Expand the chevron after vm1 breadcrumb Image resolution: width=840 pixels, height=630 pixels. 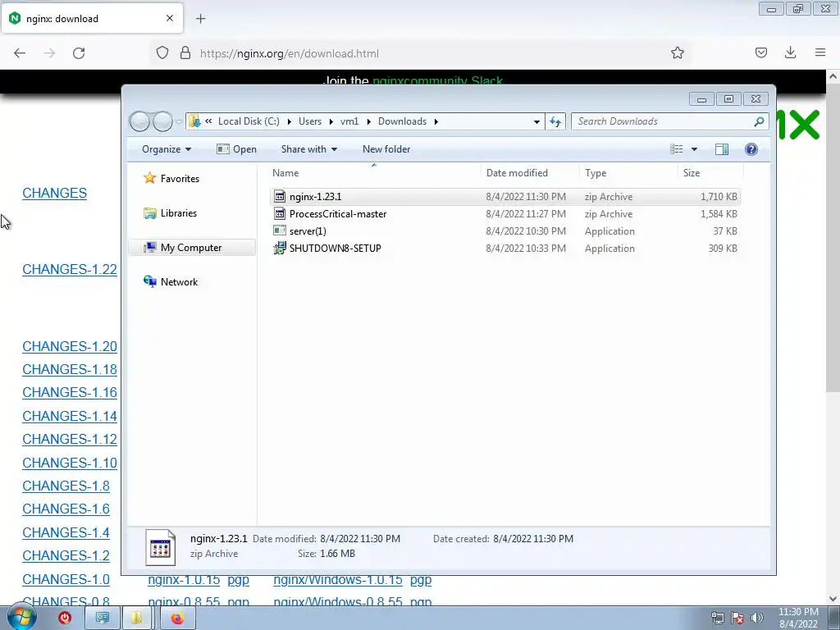pos(368,121)
